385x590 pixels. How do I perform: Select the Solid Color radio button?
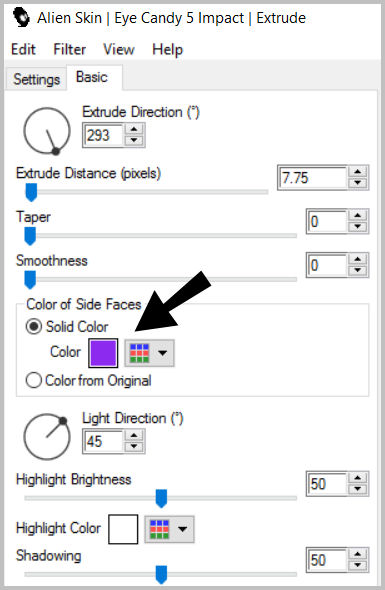(33, 326)
